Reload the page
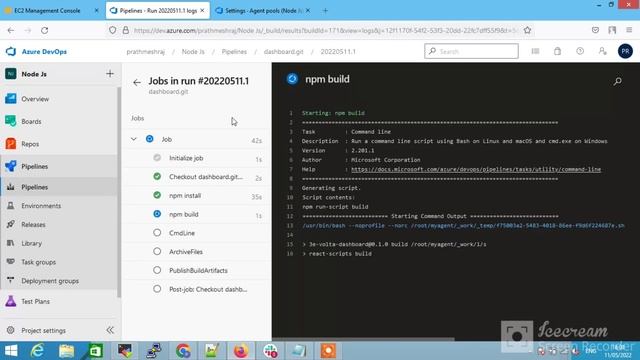 [44, 30]
